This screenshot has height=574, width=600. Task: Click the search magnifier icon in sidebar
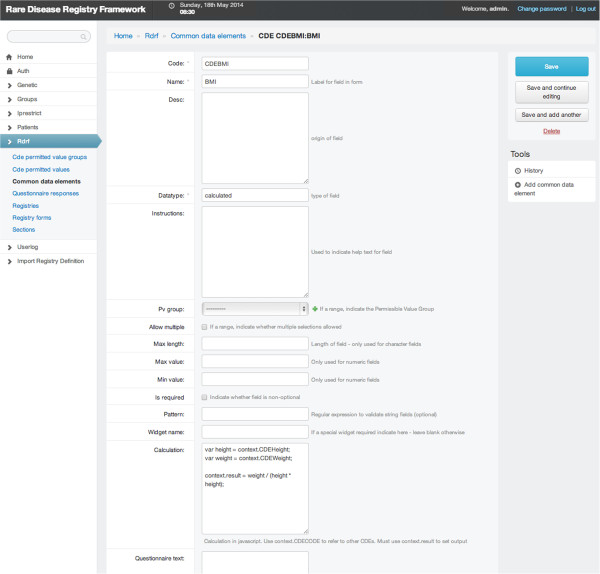tap(83, 37)
